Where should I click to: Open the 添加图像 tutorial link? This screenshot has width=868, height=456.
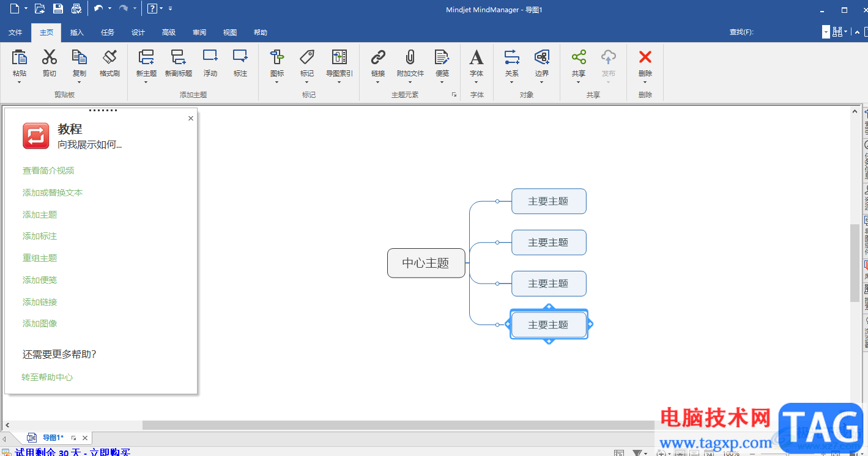coord(40,323)
